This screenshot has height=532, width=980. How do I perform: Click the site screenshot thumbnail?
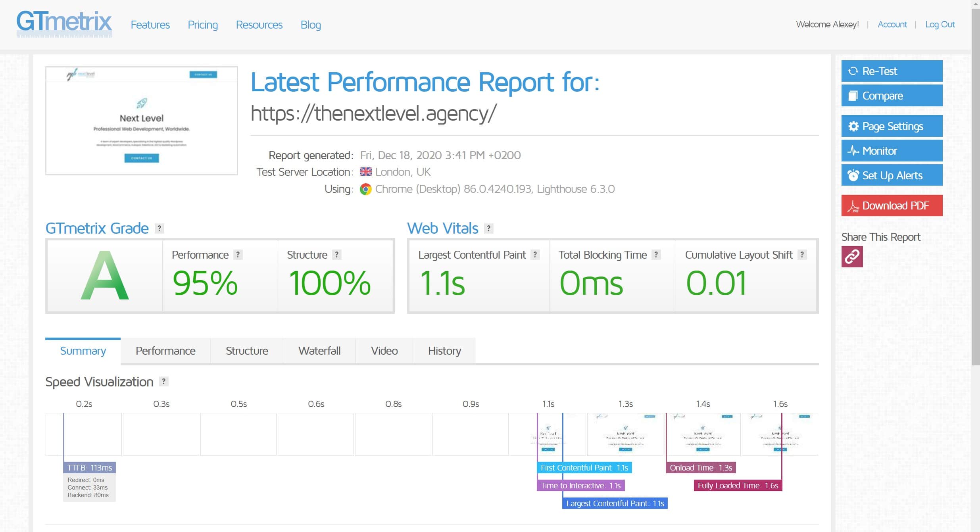point(142,121)
